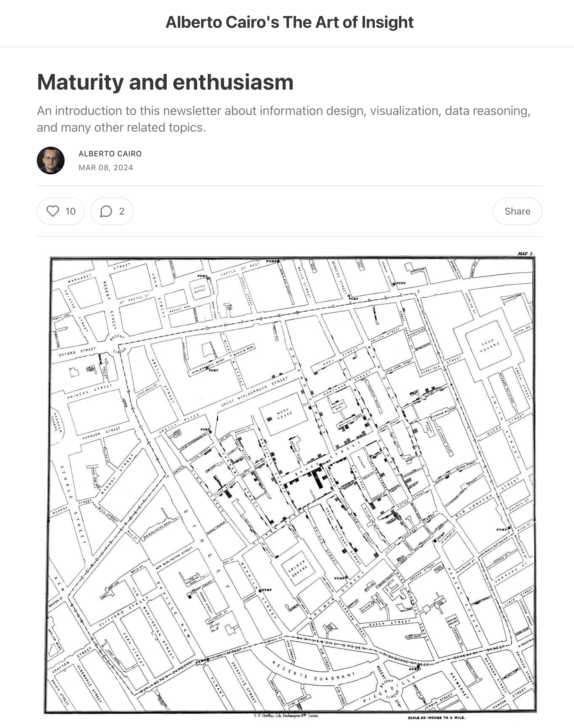
Task: Open comments via the speech bubble icon
Action: click(x=106, y=211)
